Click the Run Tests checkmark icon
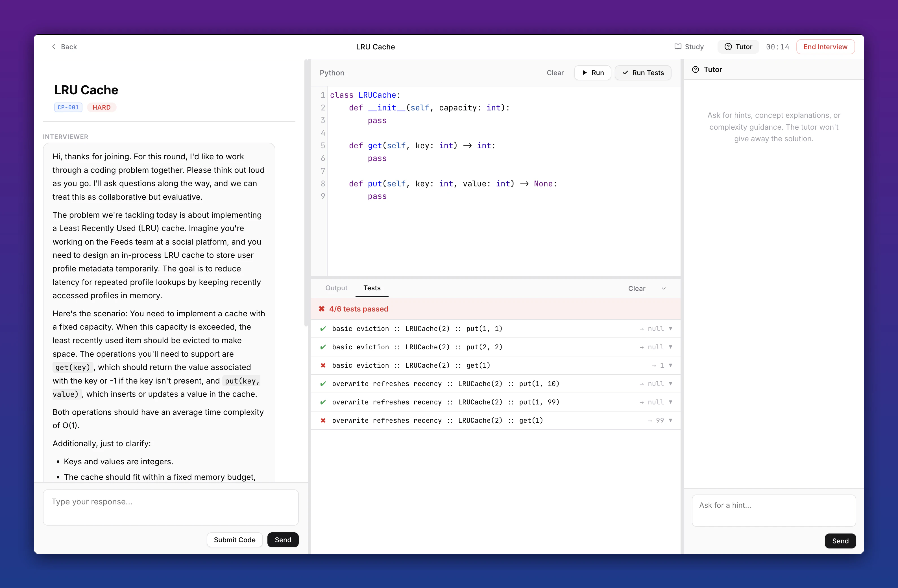Image resolution: width=898 pixels, height=588 pixels. (x=625, y=73)
